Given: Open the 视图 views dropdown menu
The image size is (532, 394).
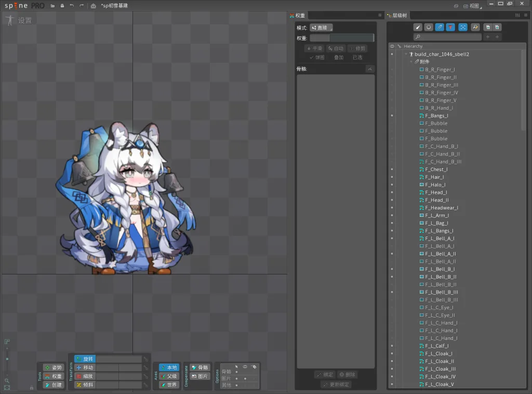Looking at the screenshot, I should point(473,6).
